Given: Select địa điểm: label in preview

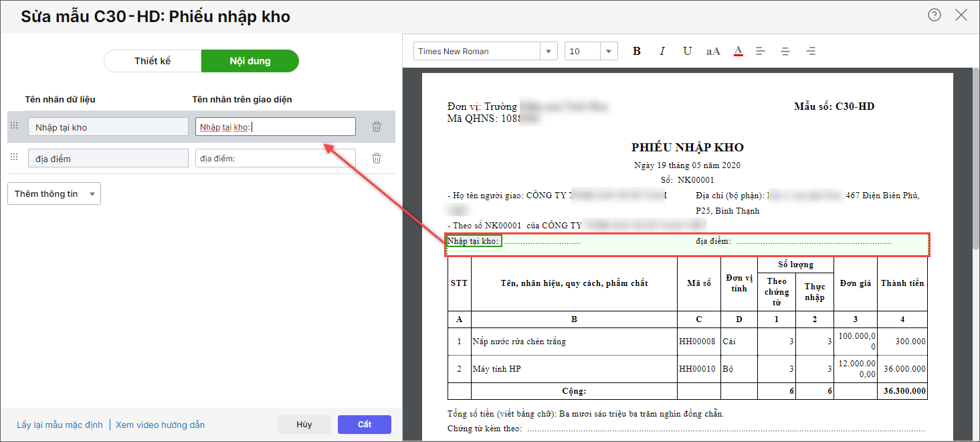Looking at the screenshot, I should pos(713,241).
